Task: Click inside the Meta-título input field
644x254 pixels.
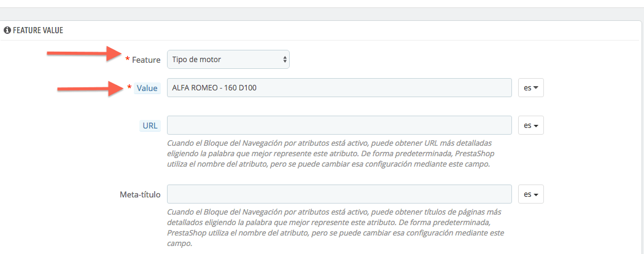Action: [x=339, y=194]
